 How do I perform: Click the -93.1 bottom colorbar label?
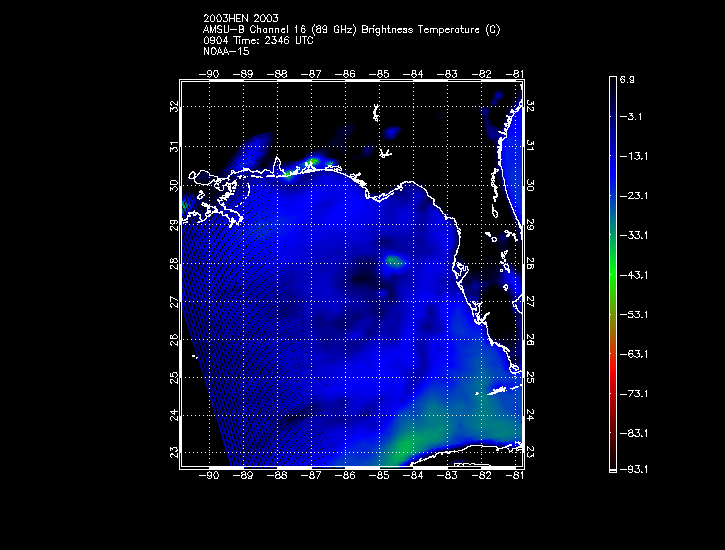pos(634,469)
